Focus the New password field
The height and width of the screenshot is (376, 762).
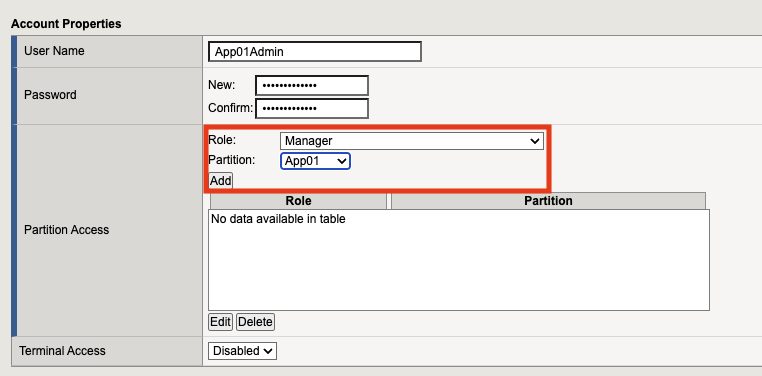click(x=312, y=85)
